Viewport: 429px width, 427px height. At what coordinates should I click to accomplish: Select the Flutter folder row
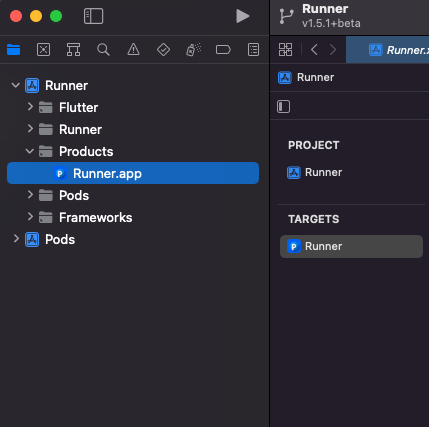pyautogui.click(x=133, y=107)
